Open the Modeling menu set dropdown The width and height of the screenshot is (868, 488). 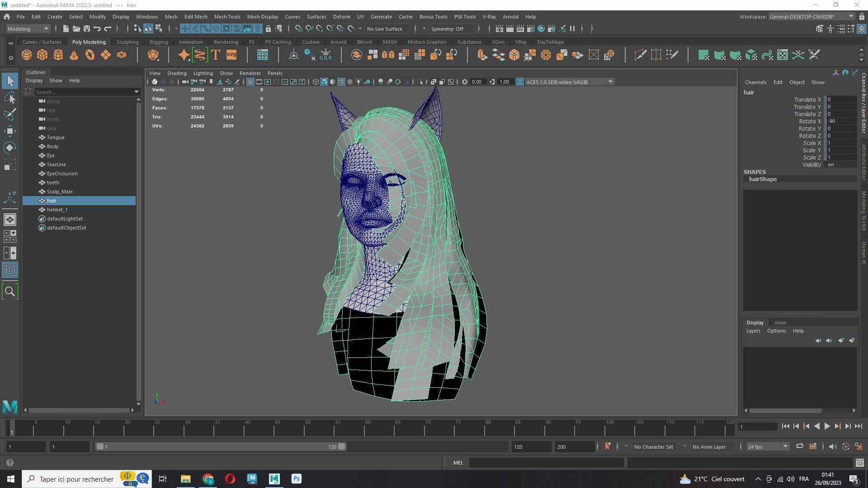[28, 28]
